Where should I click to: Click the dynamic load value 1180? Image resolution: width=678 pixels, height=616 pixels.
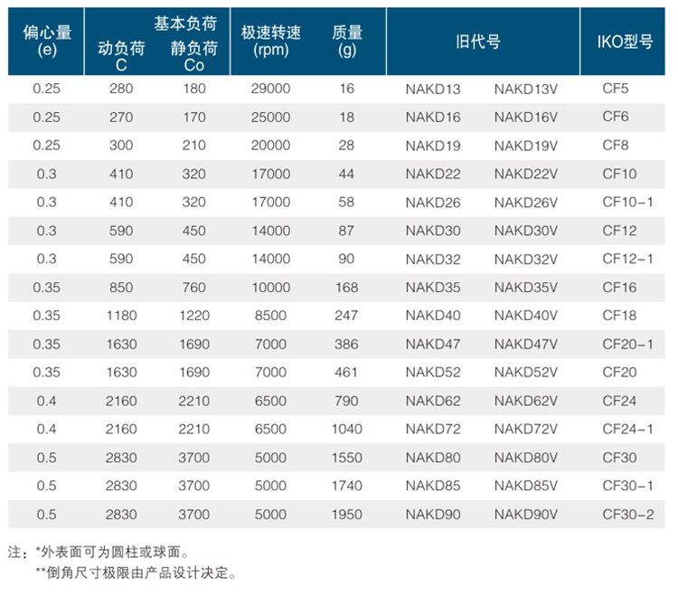[x=121, y=316]
